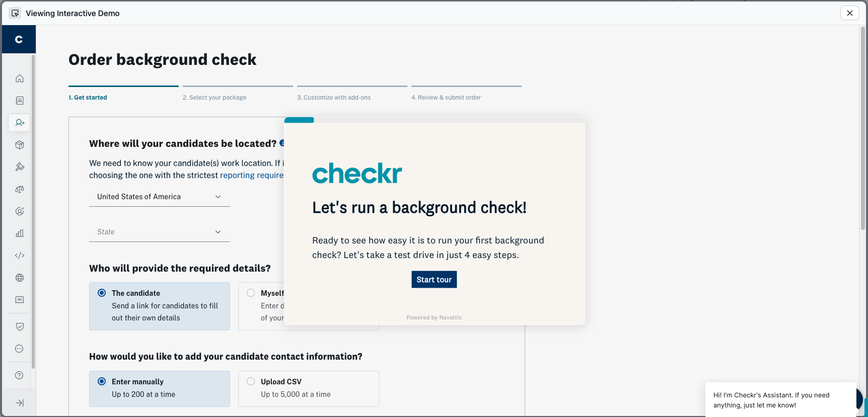Expand sidebar with arrow-to-bar icon
Image resolution: width=868 pixels, height=417 pixels.
point(20,403)
